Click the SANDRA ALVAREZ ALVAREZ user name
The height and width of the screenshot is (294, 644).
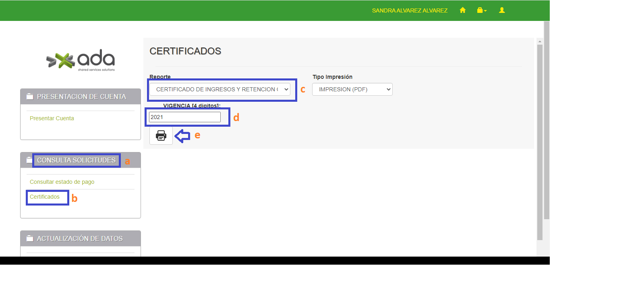[410, 10]
